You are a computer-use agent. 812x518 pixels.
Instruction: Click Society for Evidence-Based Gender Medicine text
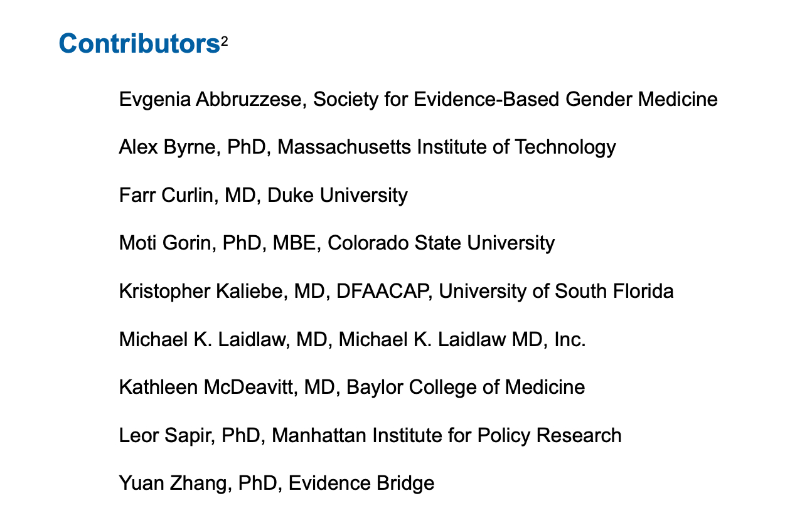515,99
